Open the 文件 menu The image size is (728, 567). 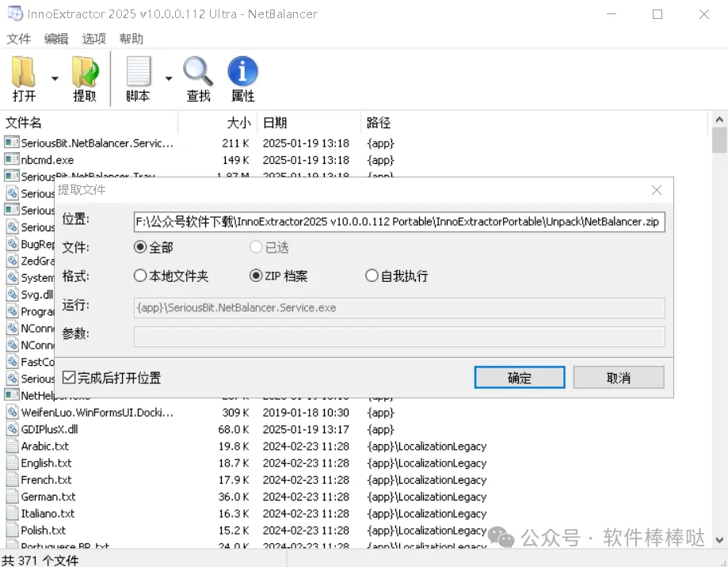[x=18, y=39]
